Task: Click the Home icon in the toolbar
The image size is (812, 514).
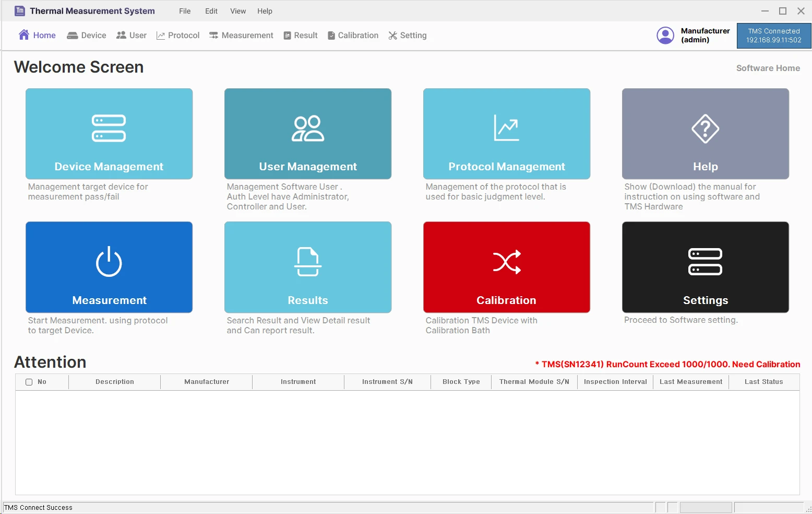Action: tap(24, 35)
